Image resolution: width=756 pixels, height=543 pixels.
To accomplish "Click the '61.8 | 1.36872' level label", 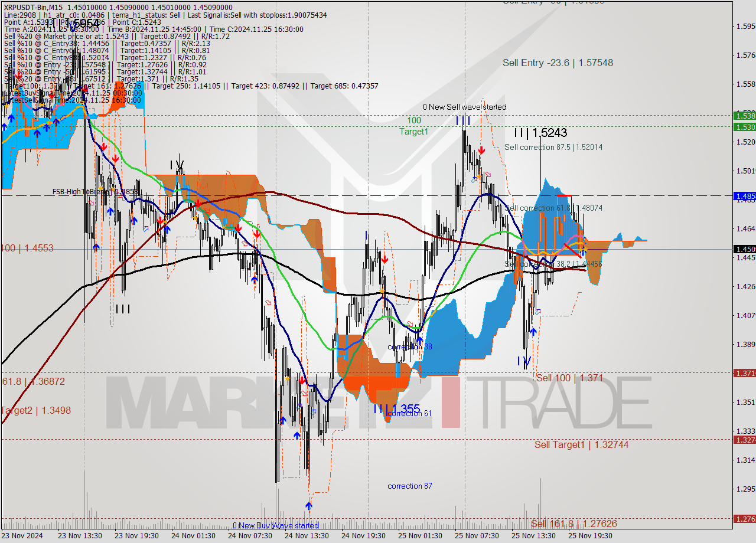I will click(33, 381).
